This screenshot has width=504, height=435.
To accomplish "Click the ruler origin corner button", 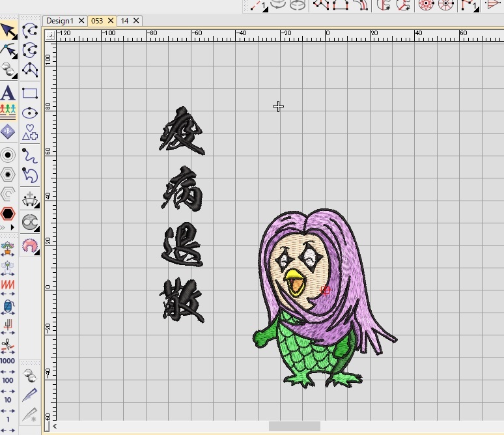I will [50, 35].
